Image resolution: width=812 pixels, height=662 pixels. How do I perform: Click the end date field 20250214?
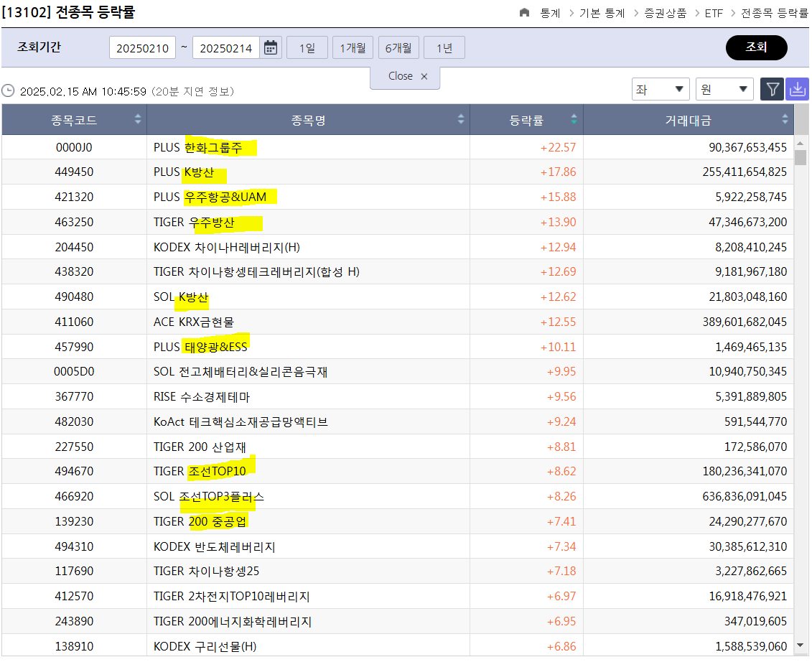coord(225,48)
